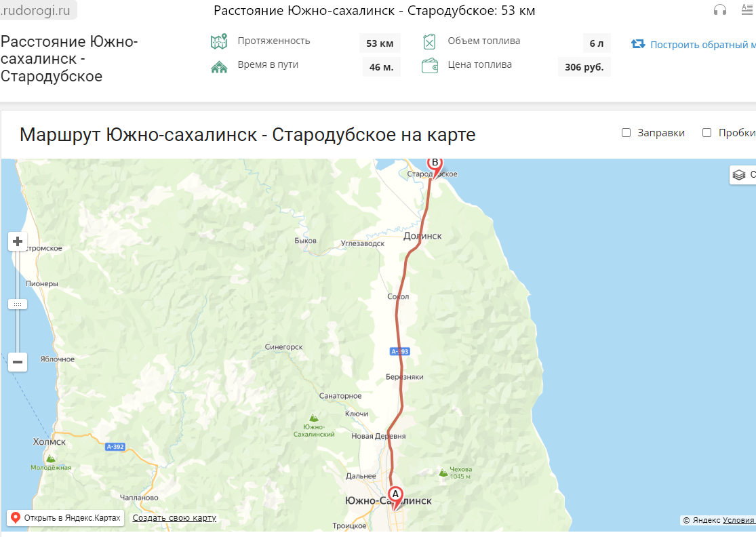The width and height of the screenshot is (756, 537).
Task: Click Создать свою карту link
Action: point(174,518)
